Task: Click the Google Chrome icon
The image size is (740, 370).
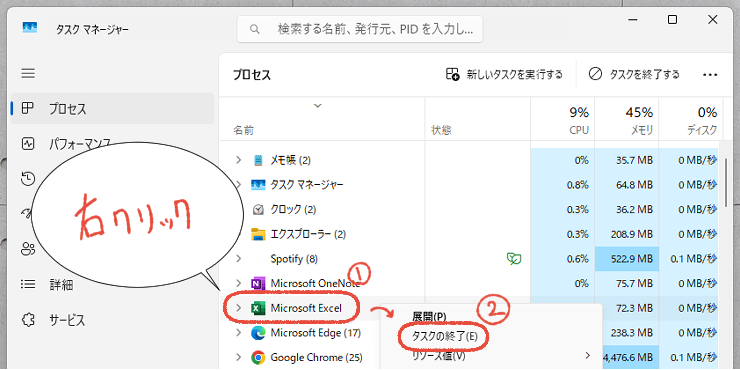Action: (258, 357)
